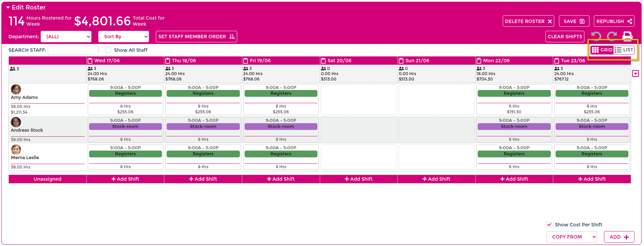Click Amy Adams' empty Saturday cell

[x=358, y=99]
